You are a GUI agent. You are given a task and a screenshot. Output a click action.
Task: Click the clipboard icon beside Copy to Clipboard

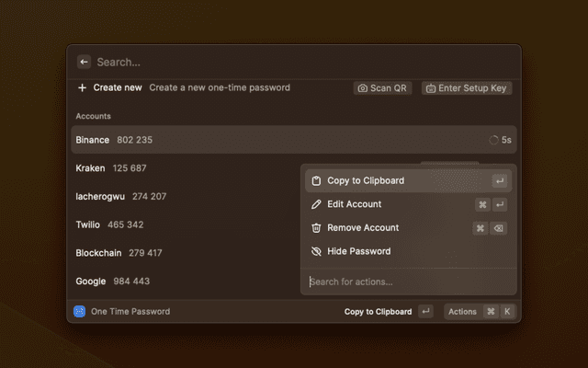pos(316,181)
